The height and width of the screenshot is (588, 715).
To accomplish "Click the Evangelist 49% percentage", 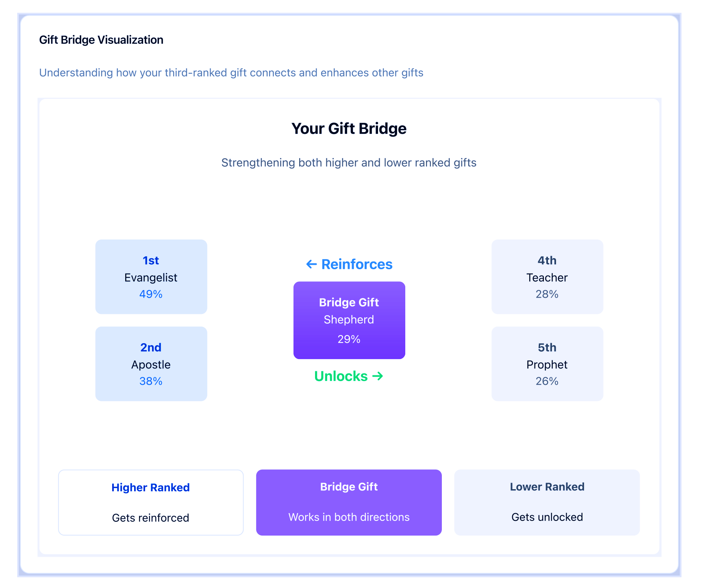I will (x=151, y=294).
